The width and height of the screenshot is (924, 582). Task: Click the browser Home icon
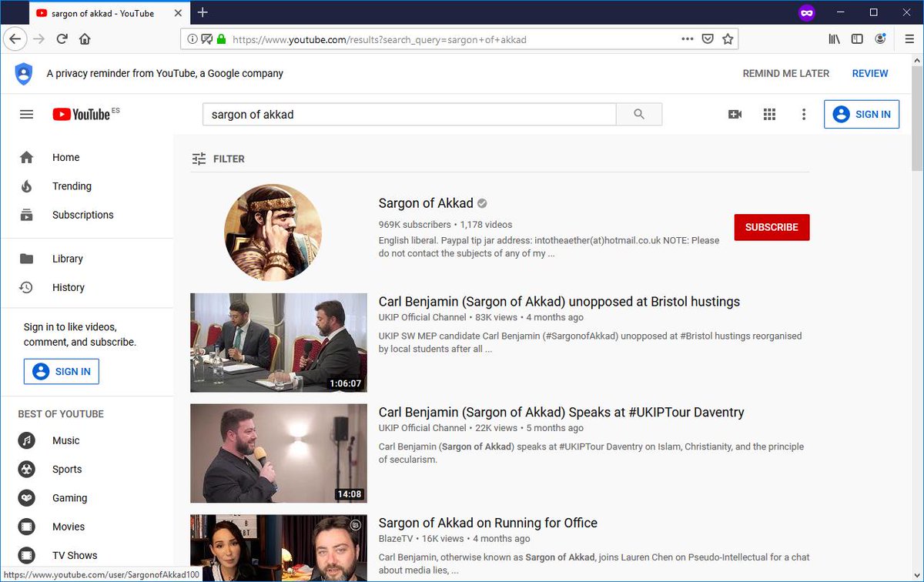pos(85,39)
